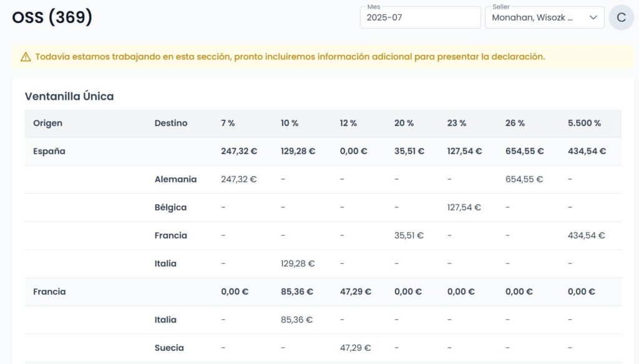Click Suecia's 47,29 € amount
Image resolution: width=639 pixels, height=364 pixels.
(355, 348)
